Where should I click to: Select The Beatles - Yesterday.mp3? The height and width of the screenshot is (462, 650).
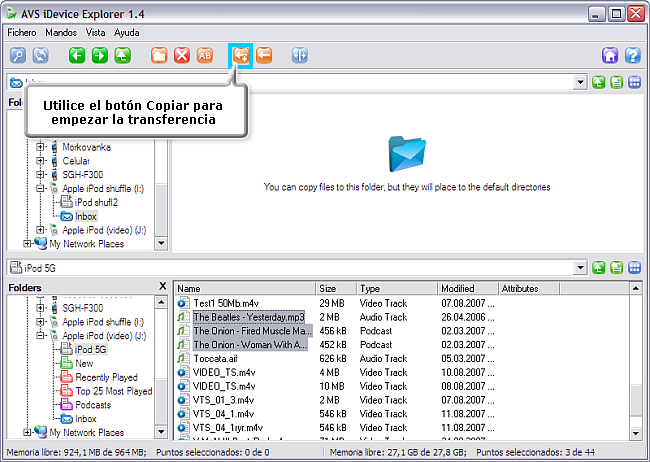249,317
